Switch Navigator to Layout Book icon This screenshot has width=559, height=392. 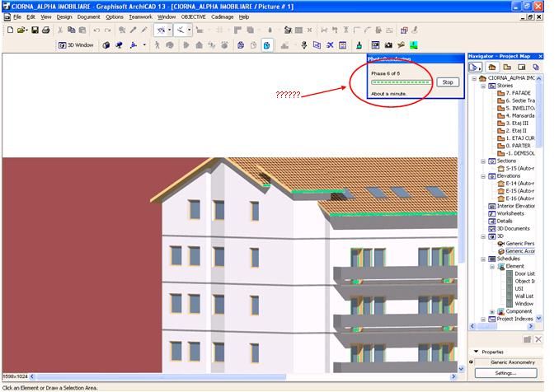[522, 67]
